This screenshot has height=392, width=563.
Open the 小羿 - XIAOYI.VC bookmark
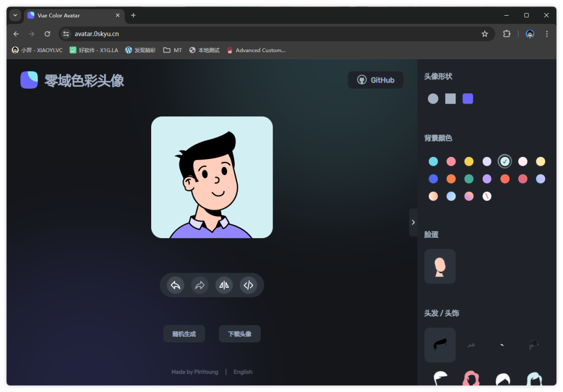click(x=38, y=50)
